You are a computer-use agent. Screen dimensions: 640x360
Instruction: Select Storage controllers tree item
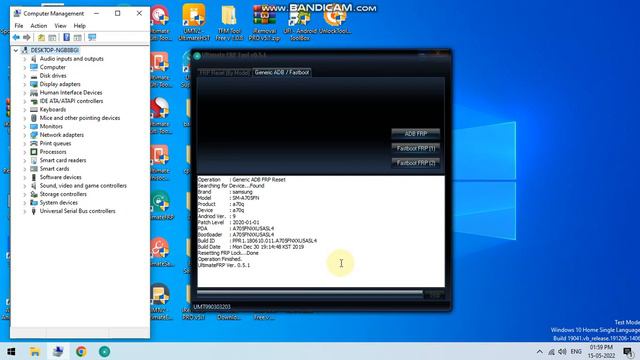click(63, 194)
